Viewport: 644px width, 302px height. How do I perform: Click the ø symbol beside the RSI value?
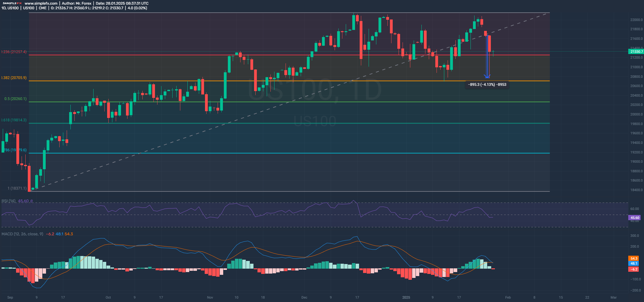point(31,201)
